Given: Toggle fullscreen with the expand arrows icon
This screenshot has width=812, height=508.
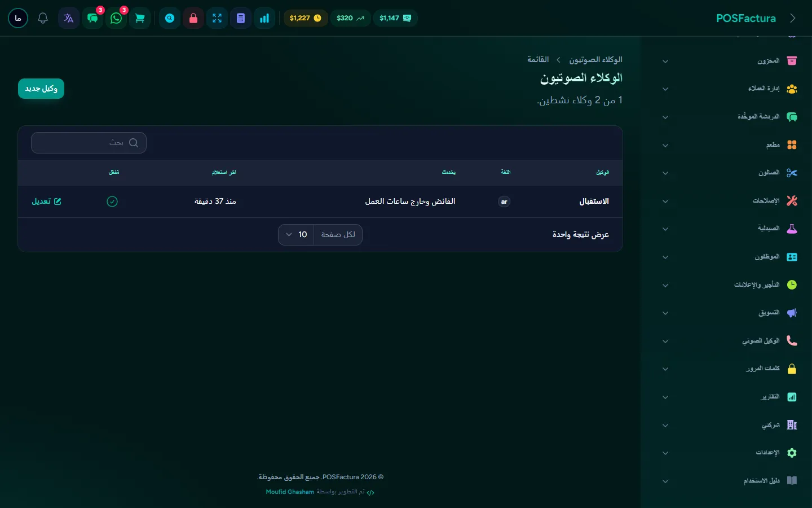Looking at the screenshot, I should pyautogui.click(x=217, y=18).
